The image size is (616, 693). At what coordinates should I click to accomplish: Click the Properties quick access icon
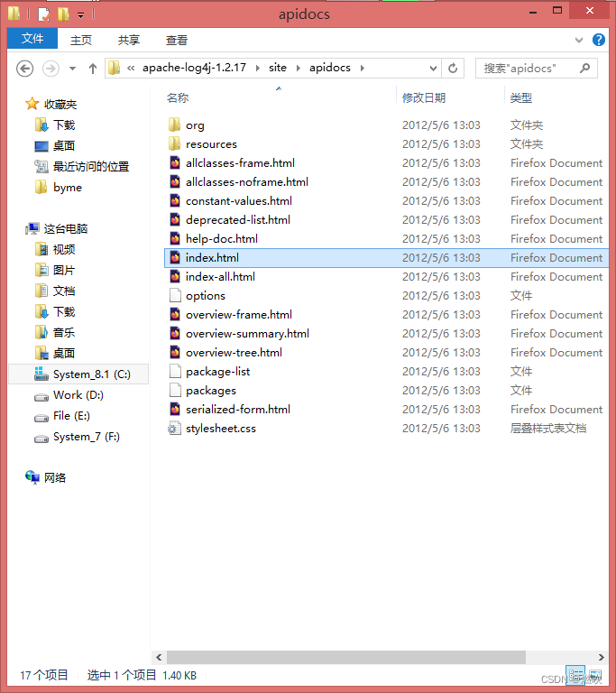(44, 14)
